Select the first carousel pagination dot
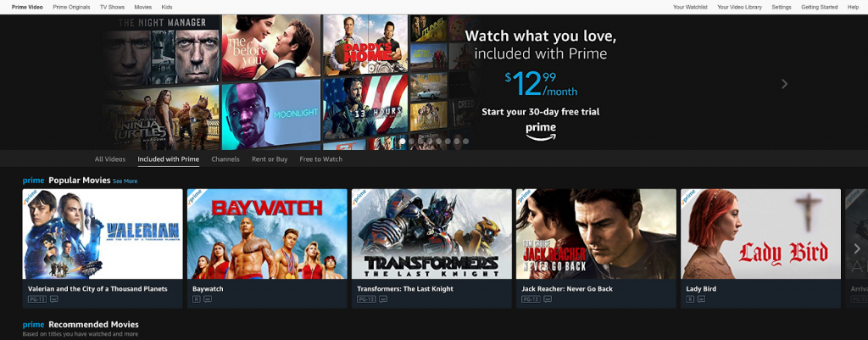Screen dimensions: 868x340 click(x=403, y=142)
